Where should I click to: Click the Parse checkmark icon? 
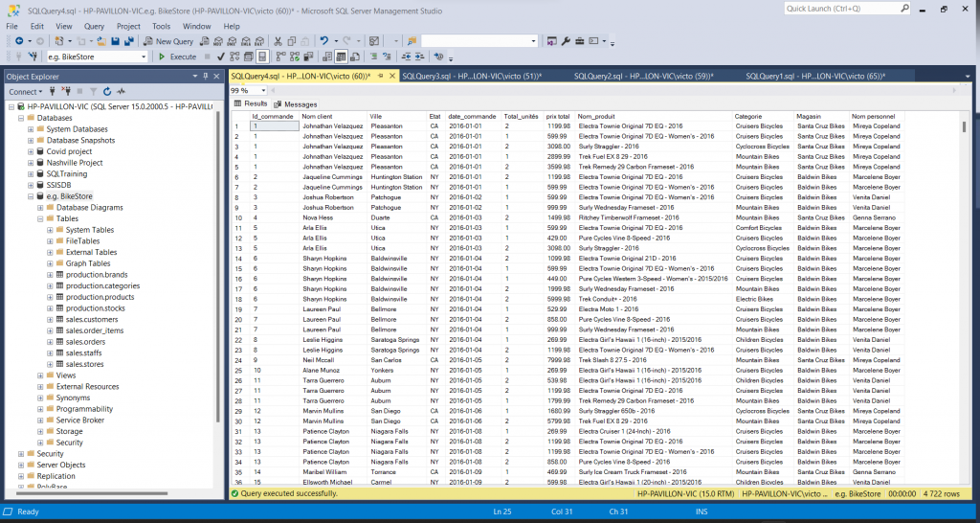coord(221,57)
